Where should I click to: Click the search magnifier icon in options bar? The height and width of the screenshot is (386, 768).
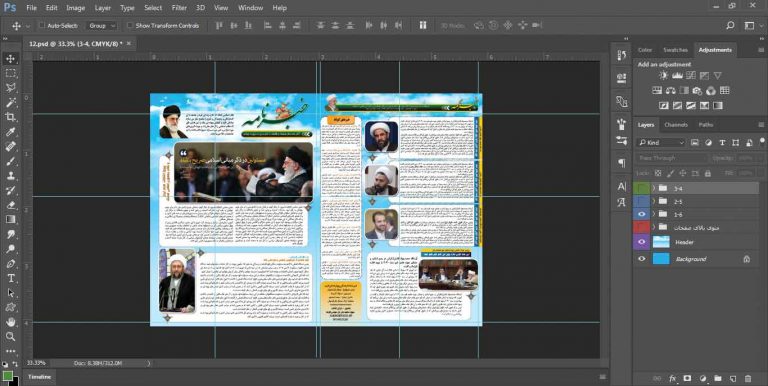click(730, 25)
